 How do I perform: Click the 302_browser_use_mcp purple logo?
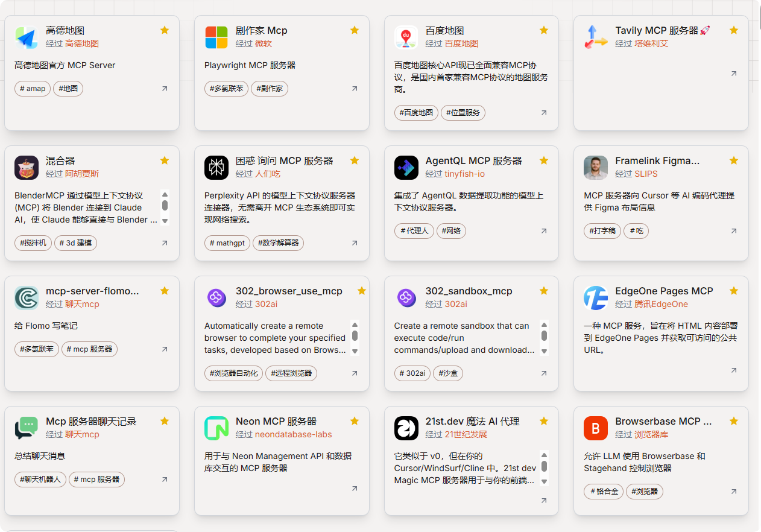point(216,297)
